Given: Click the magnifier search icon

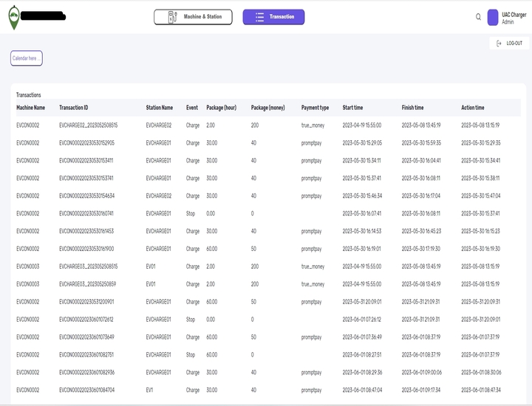Looking at the screenshot, I should coord(478,17).
